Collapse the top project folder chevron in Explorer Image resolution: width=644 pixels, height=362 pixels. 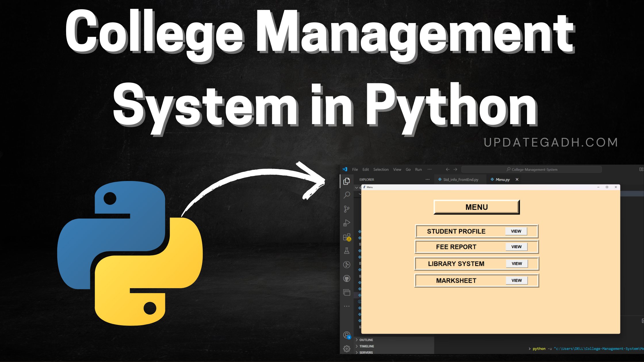pos(357,188)
